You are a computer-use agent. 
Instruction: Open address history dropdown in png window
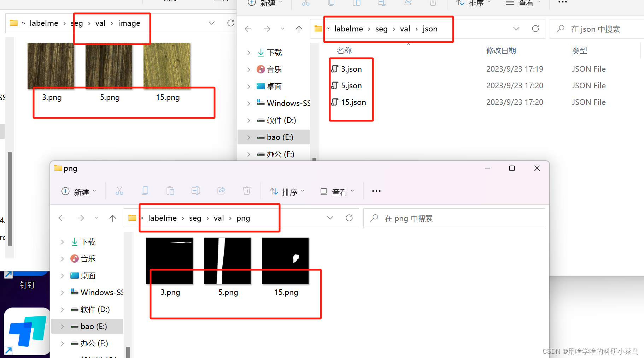tap(330, 218)
